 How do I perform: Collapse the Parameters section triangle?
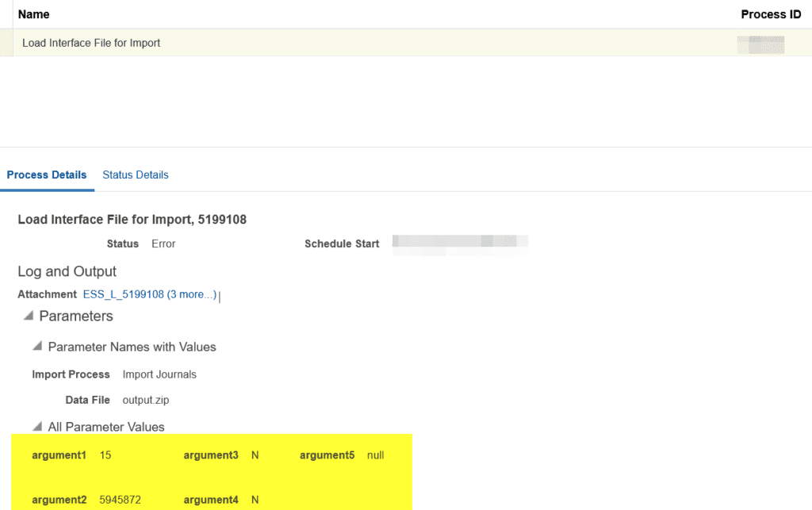pyautogui.click(x=29, y=316)
